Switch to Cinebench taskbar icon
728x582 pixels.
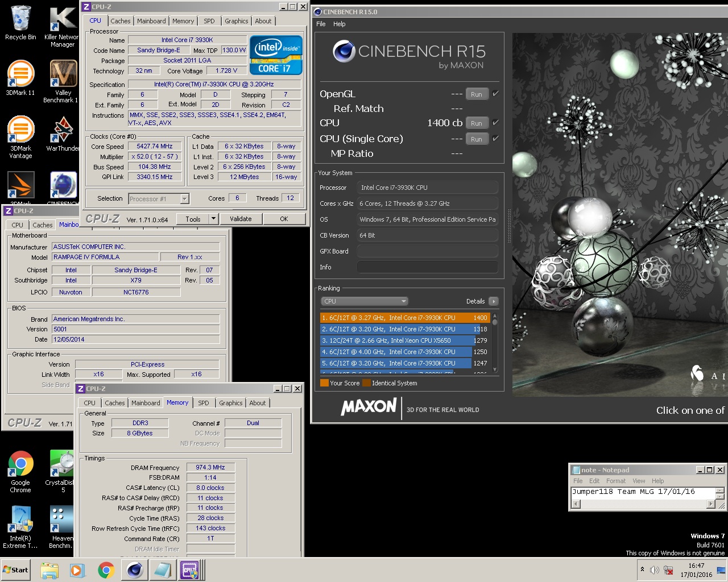pos(134,570)
